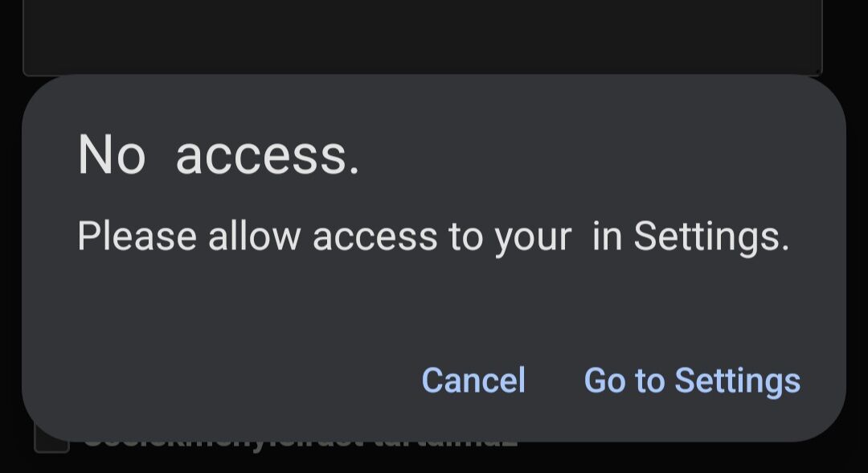The width and height of the screenshot is (868, 473).
Task: Click the word "No" in the heading
Action: point(112,154)
